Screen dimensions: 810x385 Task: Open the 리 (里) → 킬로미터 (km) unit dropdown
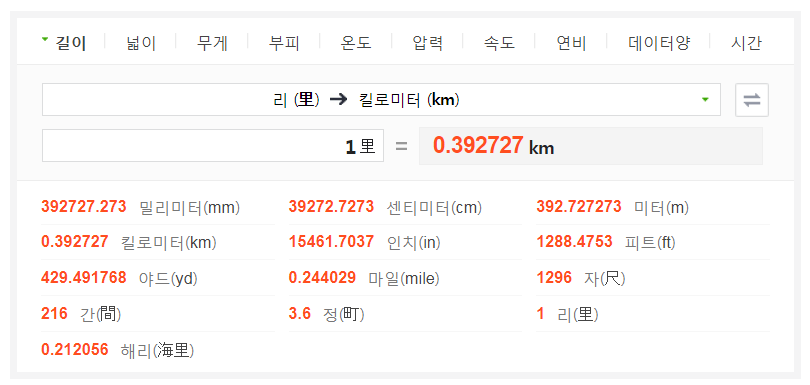point(381,100)
